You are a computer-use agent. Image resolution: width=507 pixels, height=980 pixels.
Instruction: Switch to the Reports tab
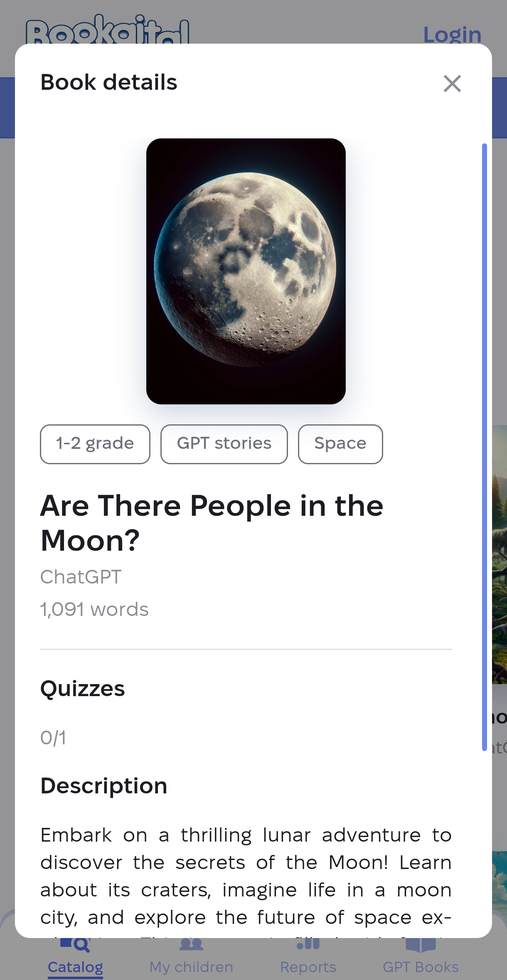point(308,966)
